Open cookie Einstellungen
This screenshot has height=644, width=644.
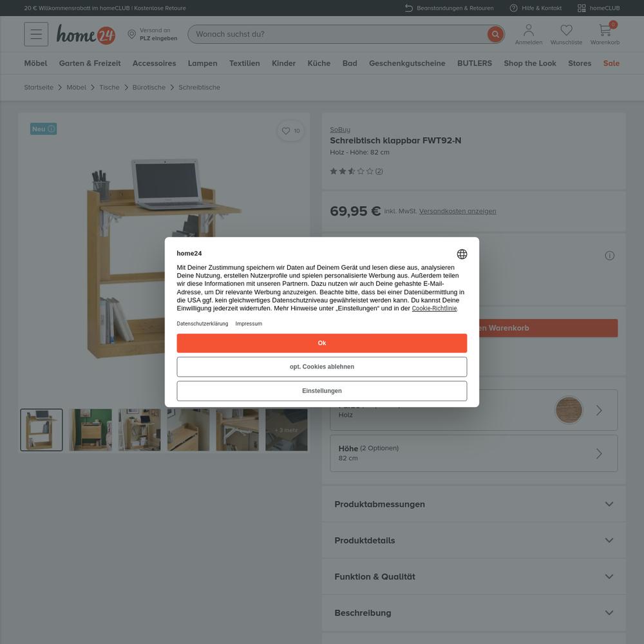point(322,391)
